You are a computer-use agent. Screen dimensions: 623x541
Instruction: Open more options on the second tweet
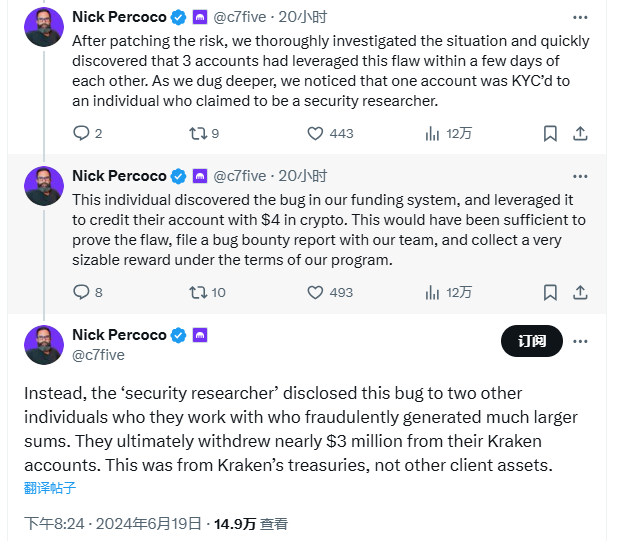[580, 176]
